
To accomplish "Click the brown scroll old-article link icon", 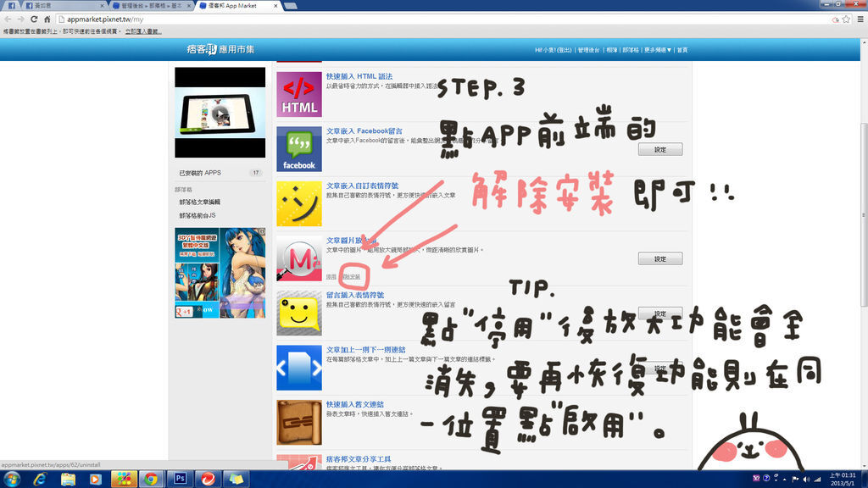I will pos(299,423).
